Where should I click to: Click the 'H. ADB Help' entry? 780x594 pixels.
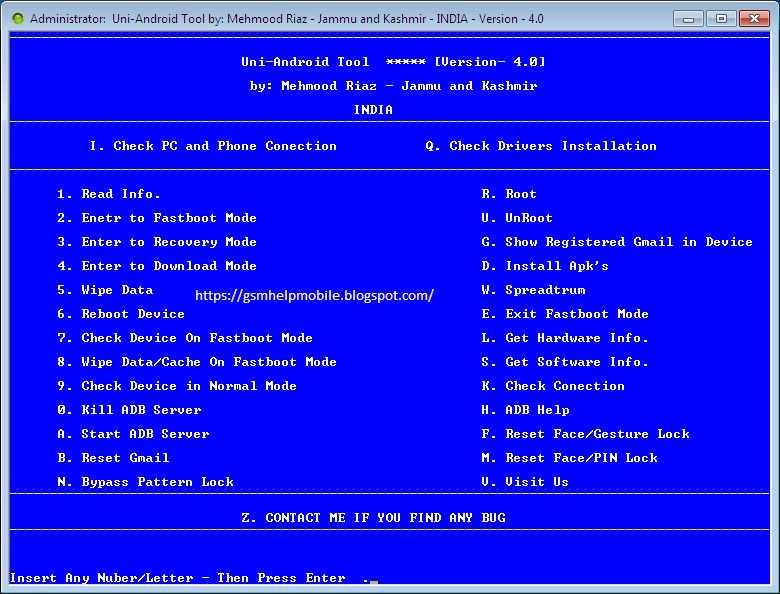tap(525, 410)
